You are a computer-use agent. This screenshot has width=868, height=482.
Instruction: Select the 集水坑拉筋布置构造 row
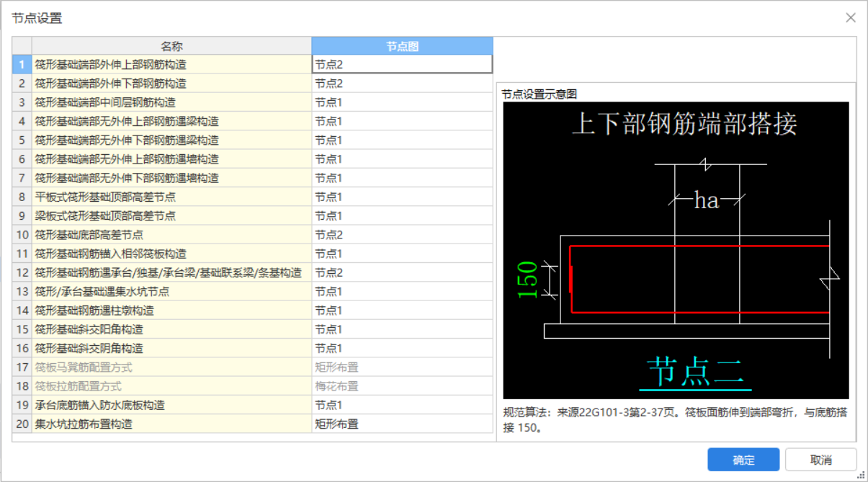click(x=171, y=424)
